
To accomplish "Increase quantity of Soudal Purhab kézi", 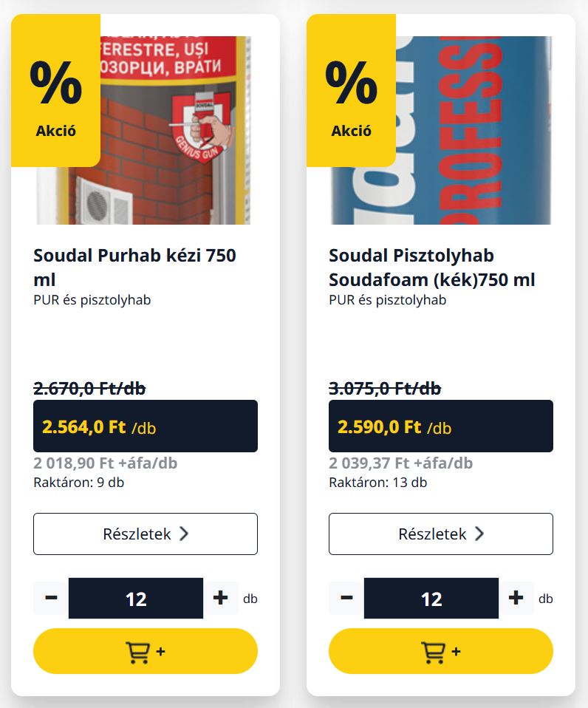I will click(x=221, y=598).
